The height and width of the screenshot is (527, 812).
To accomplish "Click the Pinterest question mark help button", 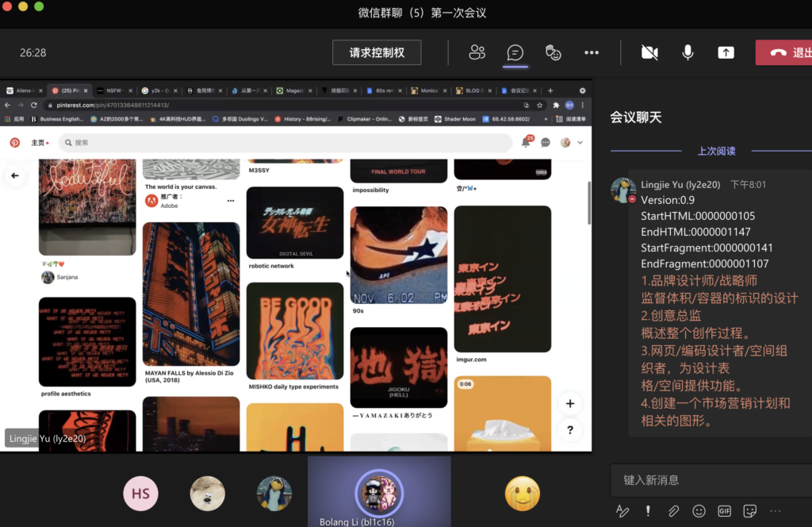I will pos(569,430).
